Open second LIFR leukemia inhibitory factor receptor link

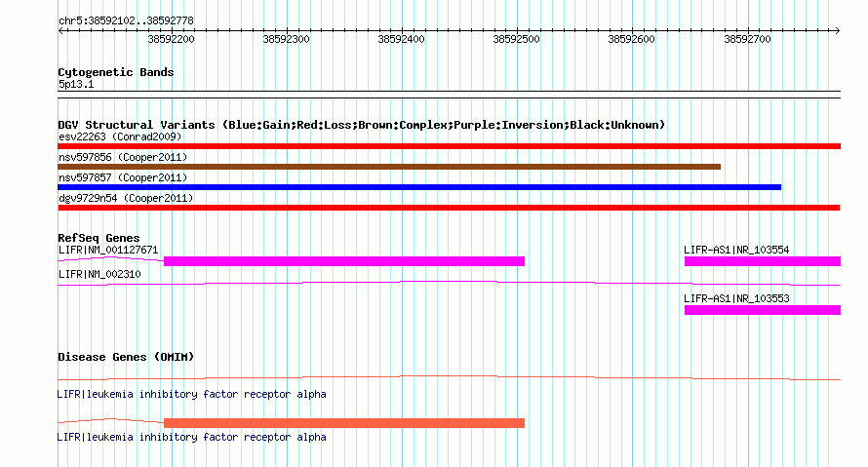(x=191, y=437)
